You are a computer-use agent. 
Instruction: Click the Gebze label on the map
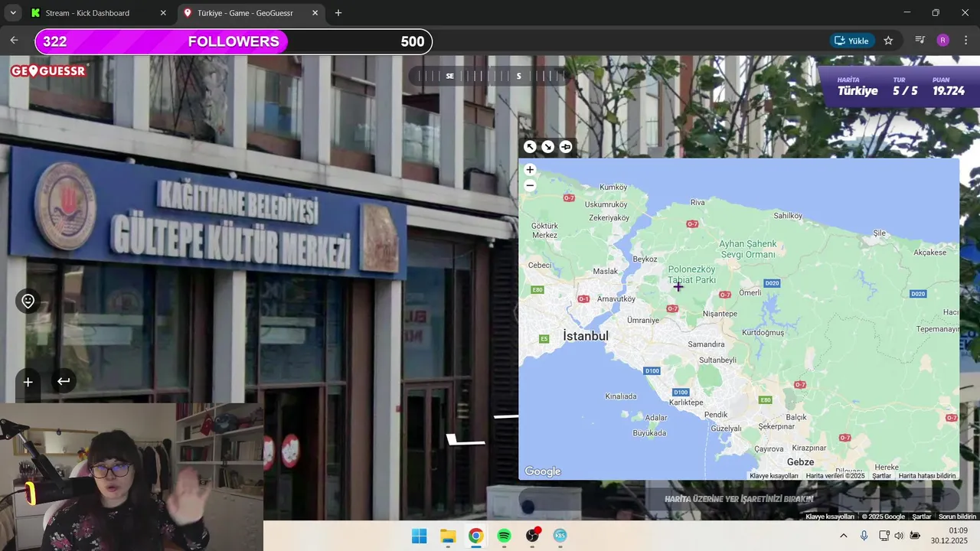[x=800, y=462]
